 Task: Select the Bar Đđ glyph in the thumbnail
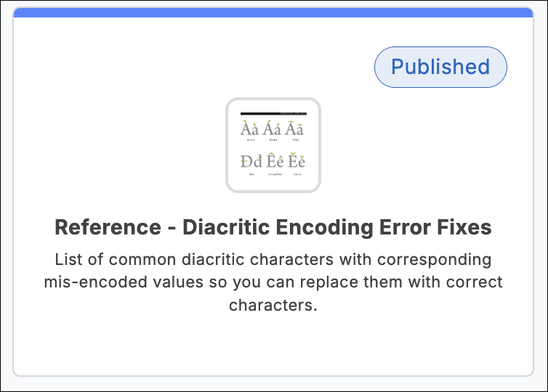pyautogui.click(x=251, y=161)
